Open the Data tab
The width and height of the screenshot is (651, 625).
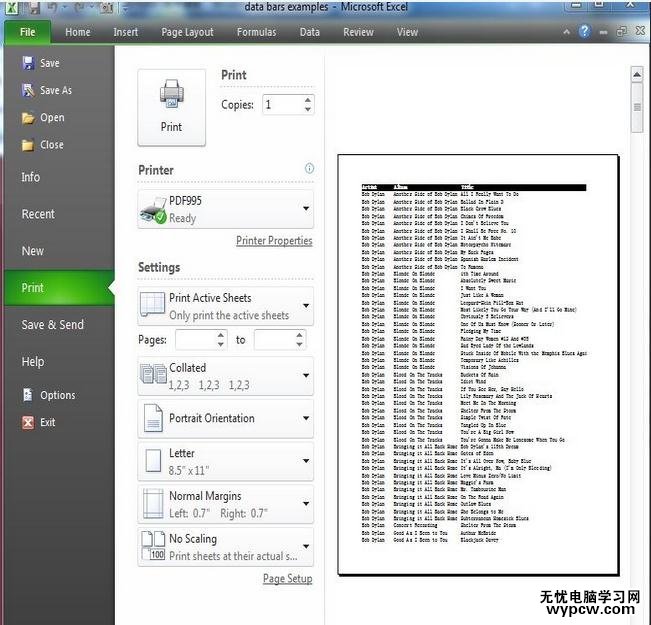(x=310, y=32)
